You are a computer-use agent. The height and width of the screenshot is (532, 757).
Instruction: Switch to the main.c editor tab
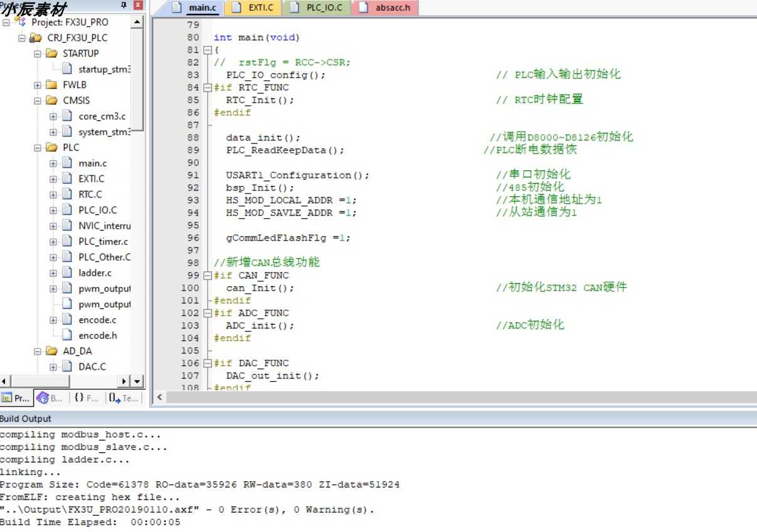194,8
